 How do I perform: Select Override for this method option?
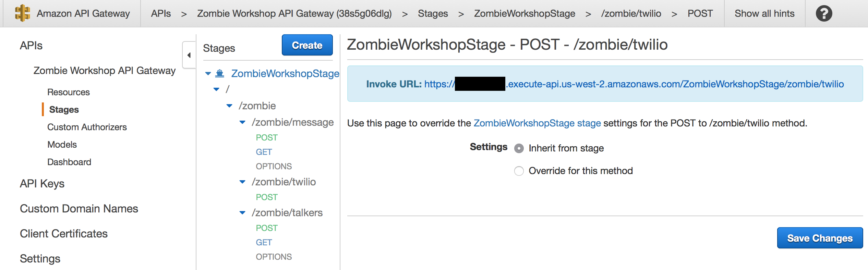tap(519, 171)
